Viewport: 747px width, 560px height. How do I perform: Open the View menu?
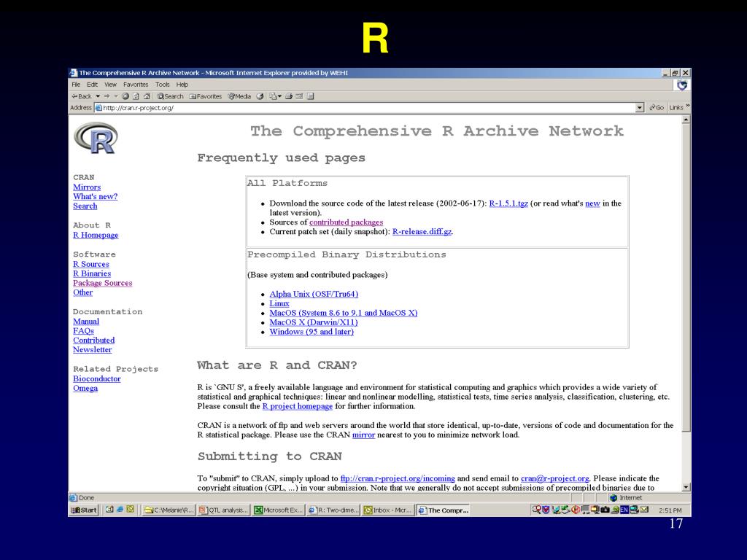[x=111, y=85]
